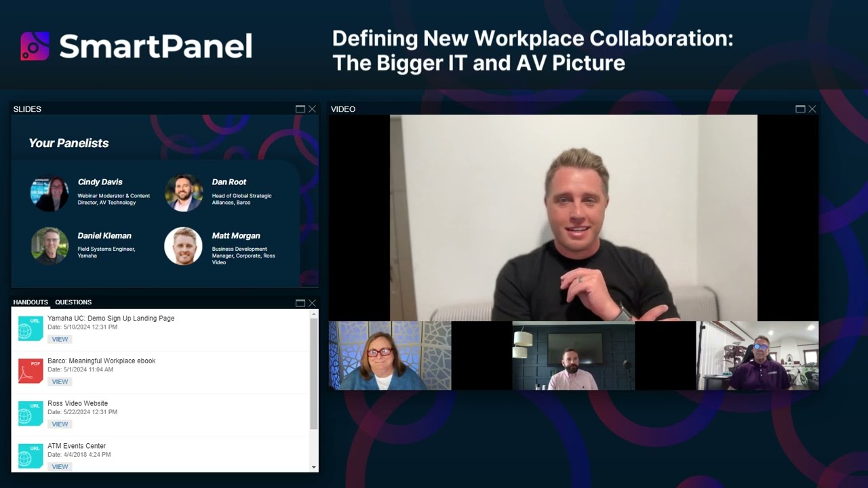The image size is (868, 488).
Task: Select Cindy Davis panelist photo
Action: 50,192
